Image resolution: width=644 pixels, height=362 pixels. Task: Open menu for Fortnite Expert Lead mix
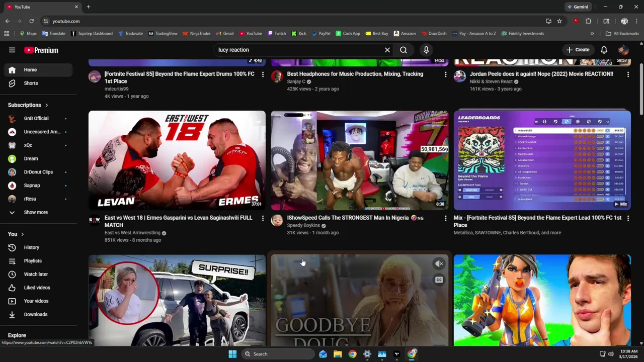[x=628, y=218]
